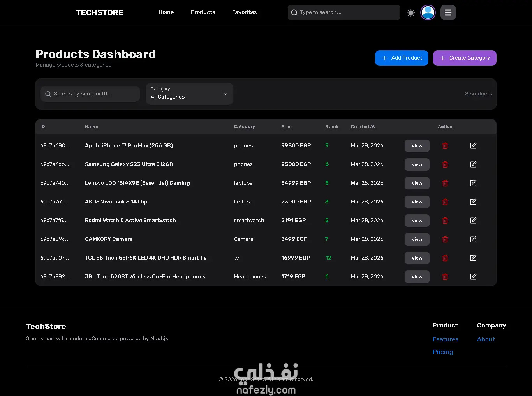Screen dimensions: 532x396
Task: Click the product name CAMKORY Camera
Action: pos(109,239)
